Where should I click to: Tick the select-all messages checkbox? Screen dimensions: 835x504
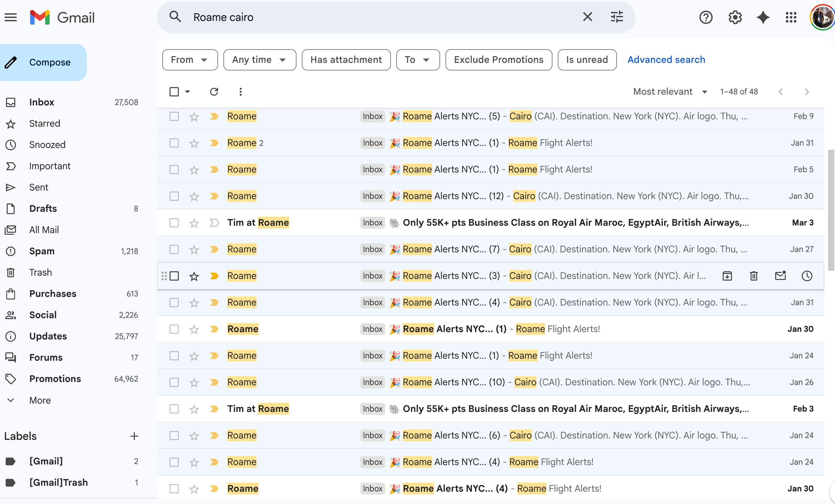174,91
